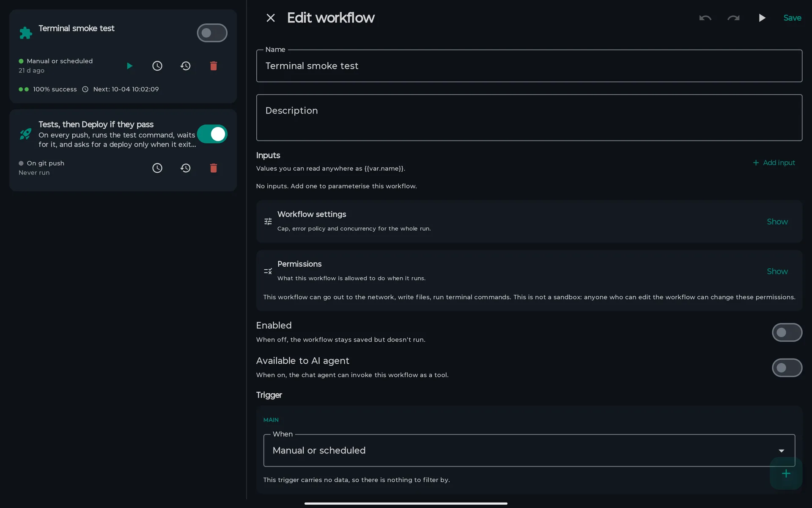Click into the Description field

529,118
